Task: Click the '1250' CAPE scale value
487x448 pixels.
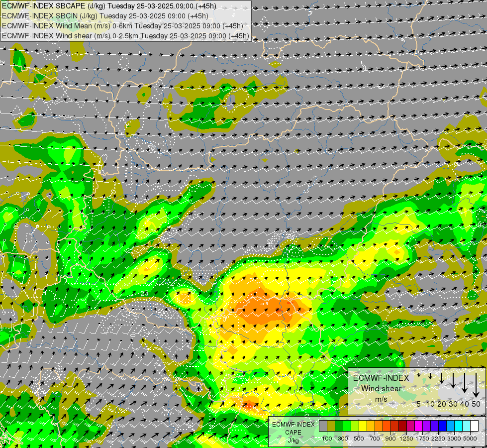Action: tap(406, 439)
